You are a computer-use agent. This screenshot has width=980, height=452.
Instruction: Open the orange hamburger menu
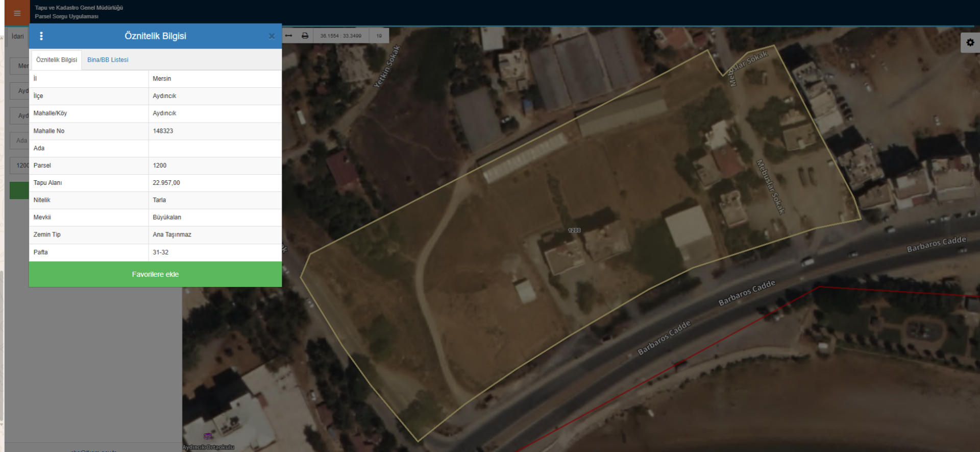click(17, 13)
